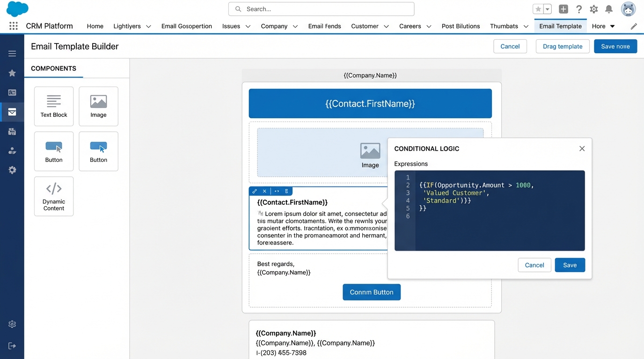Open the Email sidebar icon
This screenshot has width=644, height=359.
click(12, 112)
